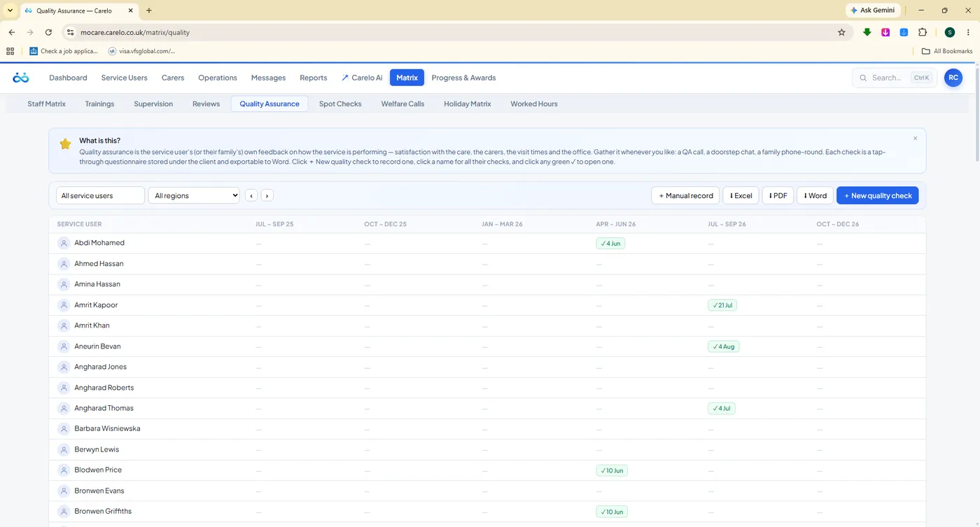The width and height of the screenshot is (980, 527).
Task: Click the user avatar icon beside Ahmed Hassan
Action: tap(64, 264)
